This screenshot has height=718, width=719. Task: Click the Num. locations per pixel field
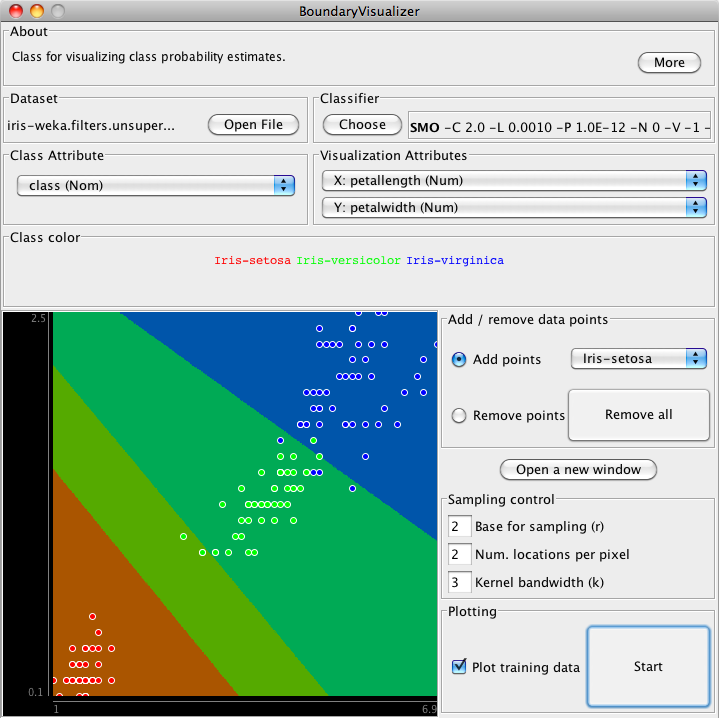pos(459,554)
